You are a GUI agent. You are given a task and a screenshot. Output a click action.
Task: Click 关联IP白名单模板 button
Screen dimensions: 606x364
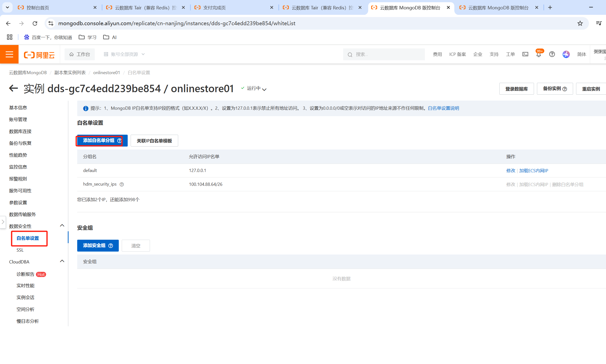(154, 141)
